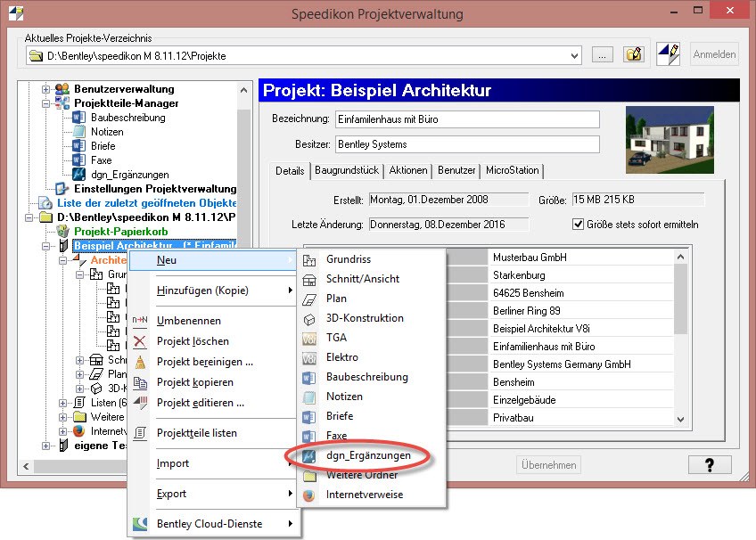Open the Bentley Cloud-Dienste submenu
The image size is (756, 540).
(x=214, y=524)
